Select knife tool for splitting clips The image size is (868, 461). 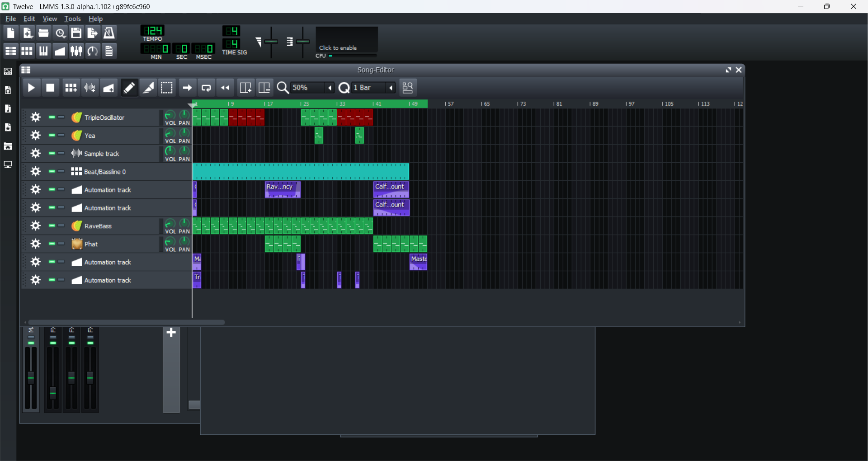148,88
